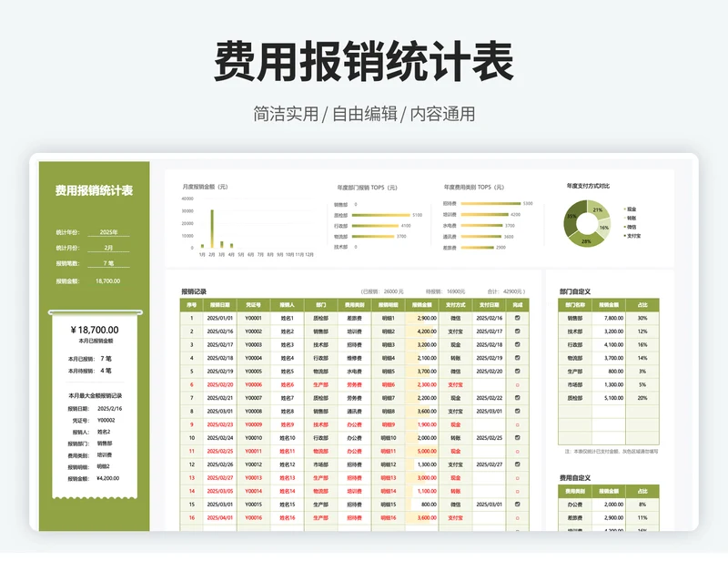Select the 明细12 cell
The image size is (728, 561).
(389, 464)
